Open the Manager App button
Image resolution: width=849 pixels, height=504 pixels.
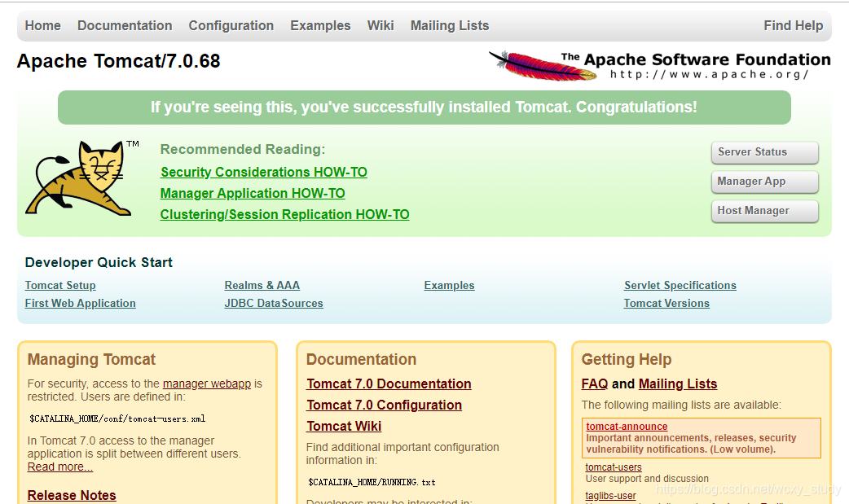pos(764,182)
